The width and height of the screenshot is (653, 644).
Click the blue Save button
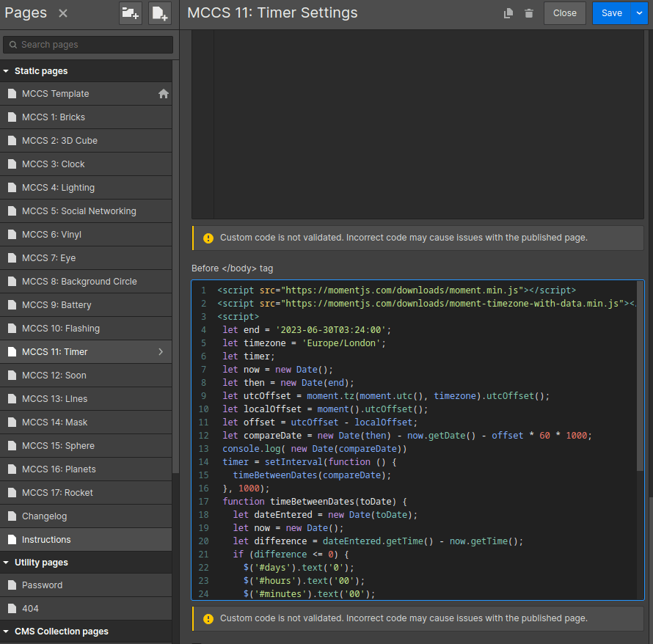click(x=610, y=13)
